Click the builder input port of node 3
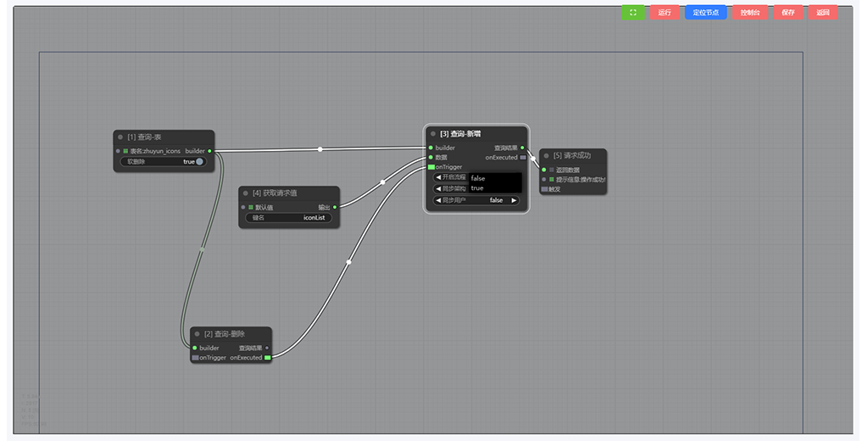 (x=431, y=148)
